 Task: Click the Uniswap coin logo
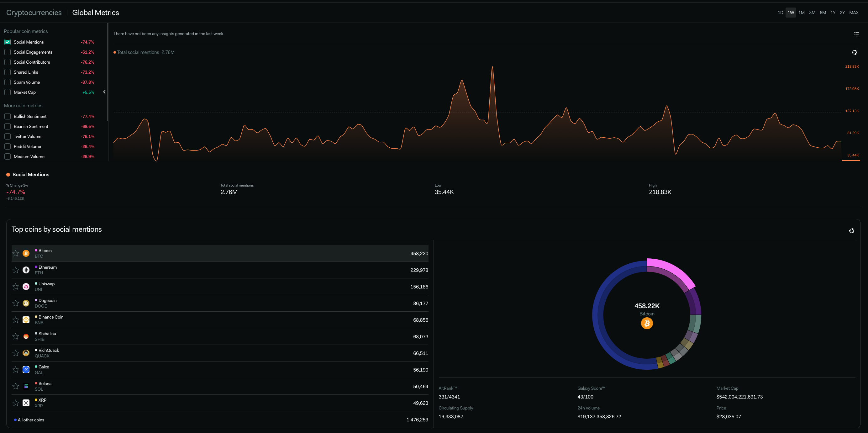pos(26,287)
